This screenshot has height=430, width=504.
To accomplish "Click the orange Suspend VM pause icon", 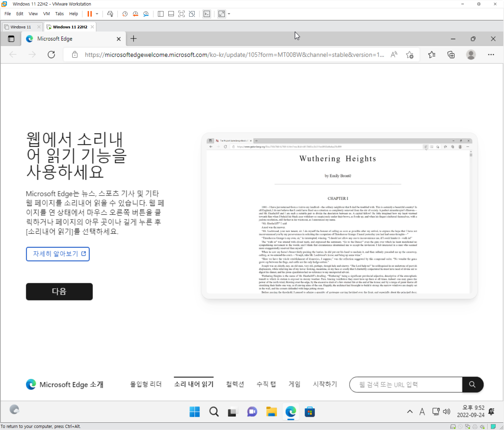I will coord(90,14).
